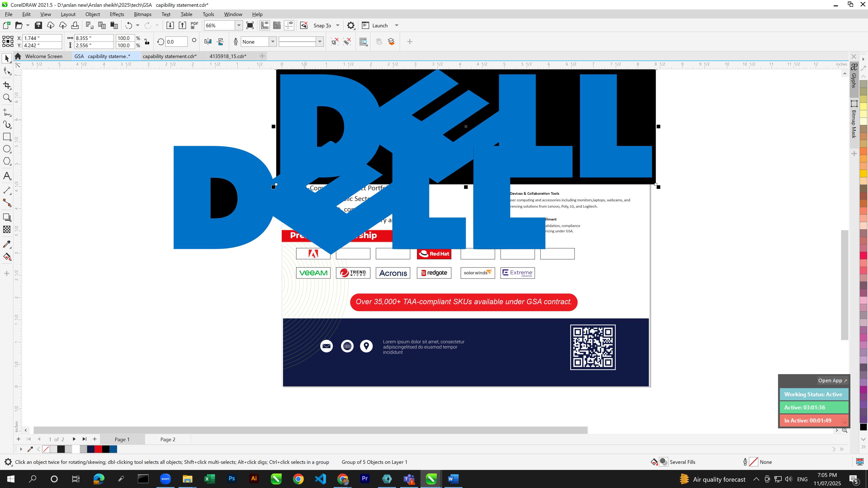Open the line style dropdown
868x488 pixels.
point(320,42)
